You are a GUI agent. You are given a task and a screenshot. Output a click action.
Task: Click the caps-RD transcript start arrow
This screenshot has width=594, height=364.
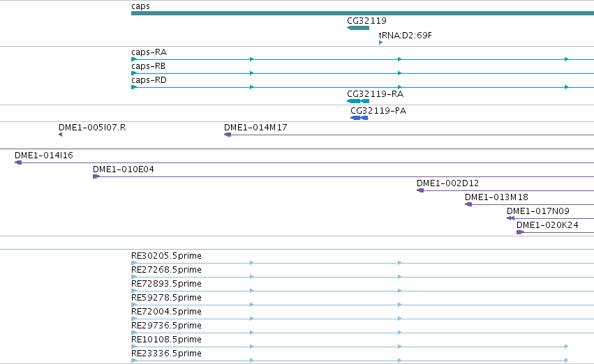pos(134,87)
